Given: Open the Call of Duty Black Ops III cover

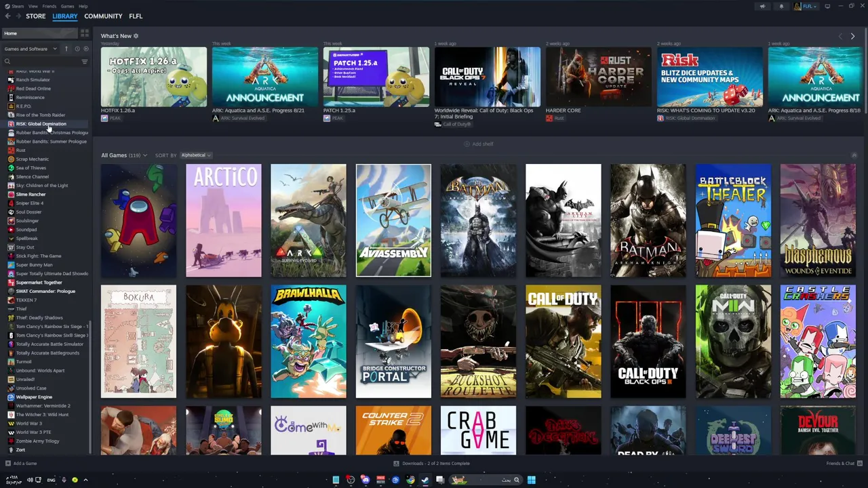Looking at the screenshot, I should 648,342.
